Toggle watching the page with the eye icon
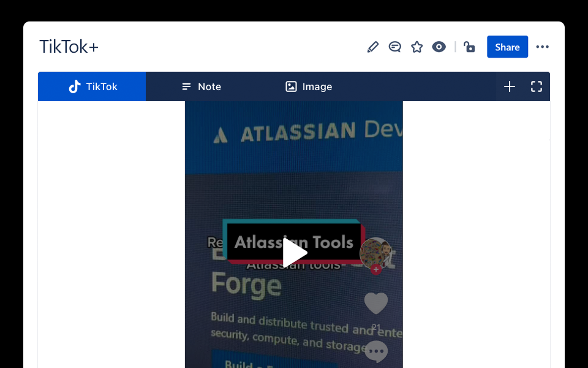The height and width of the screenshot is (368, 588). pyautogui.click(x=439, y=47)
